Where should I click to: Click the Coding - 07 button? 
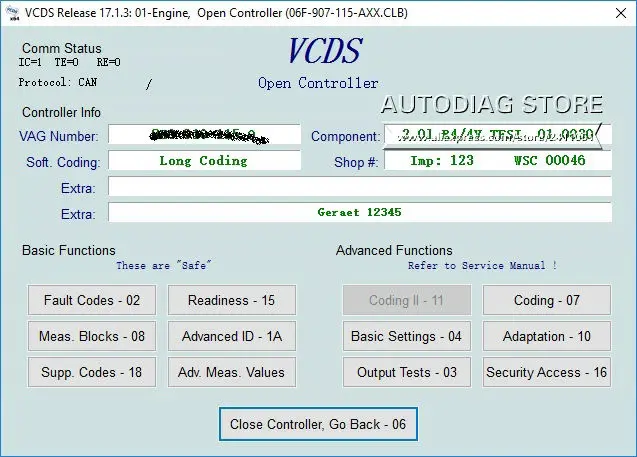tap(547, 300)
